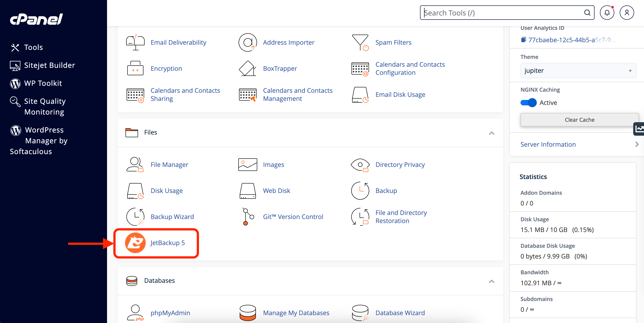Open the JetBackup 5 orange icon
The image size is (644, 323).
pos(135,243)
